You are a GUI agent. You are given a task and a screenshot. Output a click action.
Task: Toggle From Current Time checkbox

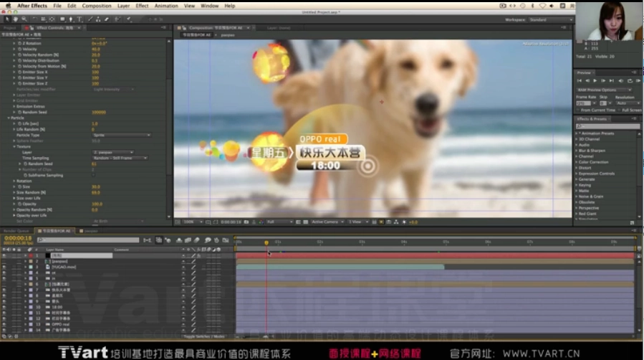pyautogui.click(x=578, y=110)
